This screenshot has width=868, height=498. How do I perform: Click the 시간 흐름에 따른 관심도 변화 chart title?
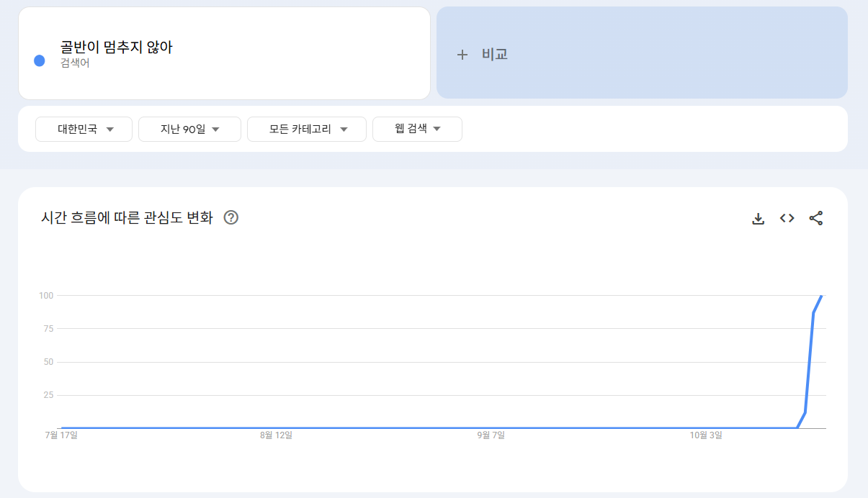point(127,218)
